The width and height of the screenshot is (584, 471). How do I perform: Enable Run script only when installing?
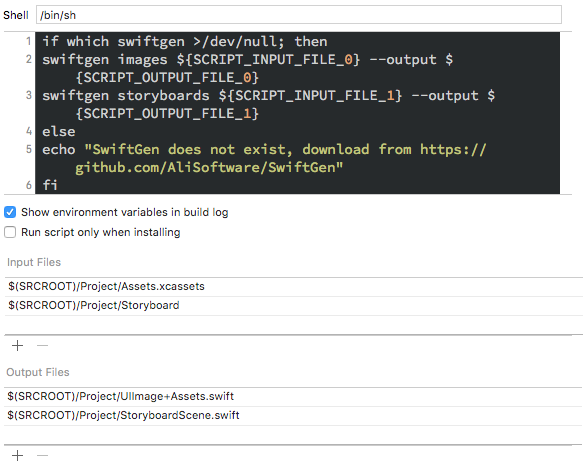pos(10,232)
